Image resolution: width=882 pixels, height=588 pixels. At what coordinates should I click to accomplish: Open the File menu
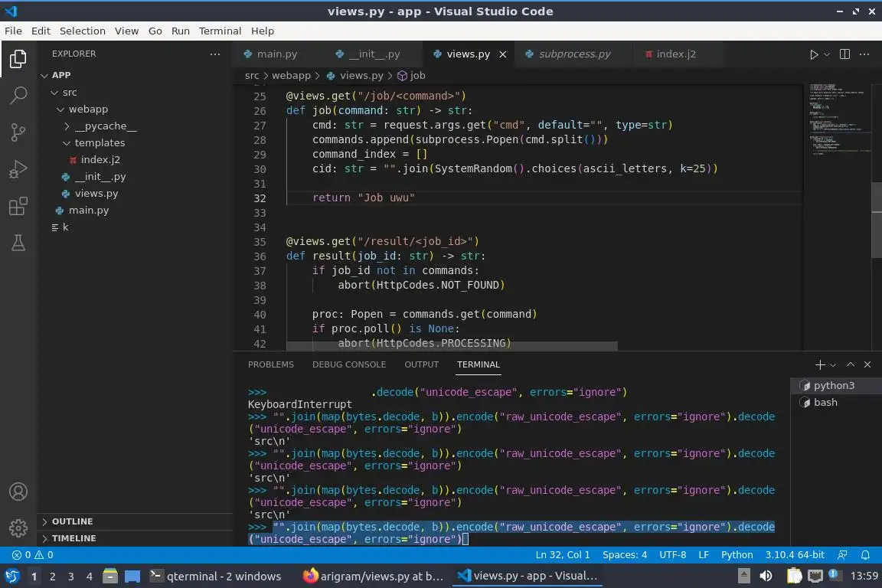13,31
